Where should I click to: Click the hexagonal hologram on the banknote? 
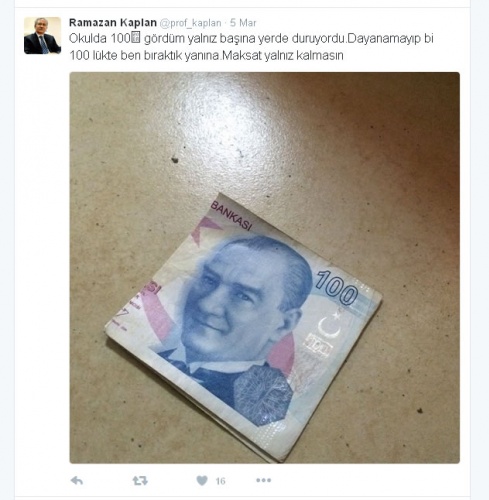(264, 395)
